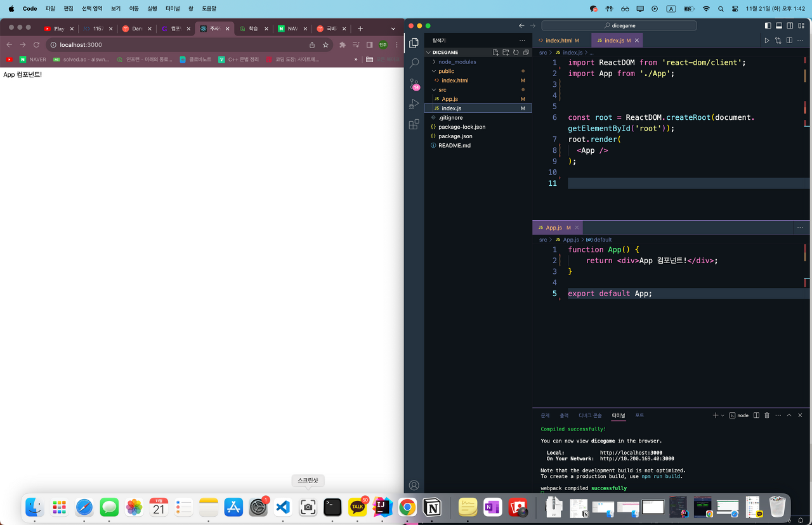Open Chrome three-dot menu
812x525 pixels.
click(x=397, y=45)
